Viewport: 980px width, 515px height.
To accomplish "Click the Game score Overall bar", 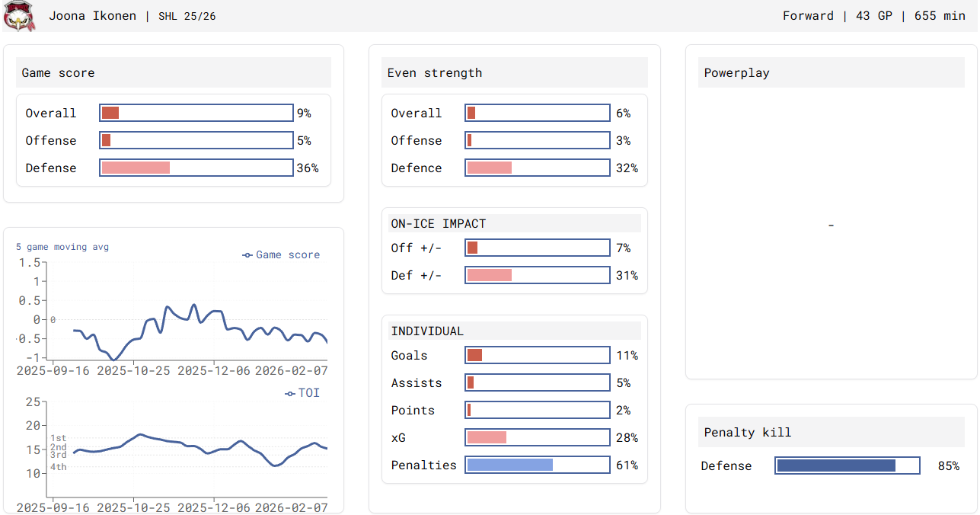I will [196, 113].
